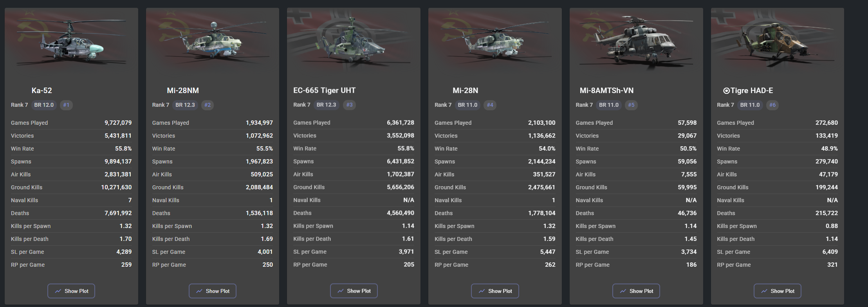Click the #3 badge on EC-665 Tiger UHT
Image resolution: width=868 pixels, height=307 pixels.
(x=349, y=105)
